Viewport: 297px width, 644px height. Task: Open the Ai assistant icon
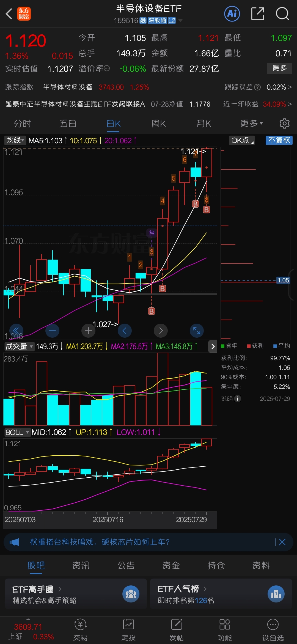(x=232, y=13)
